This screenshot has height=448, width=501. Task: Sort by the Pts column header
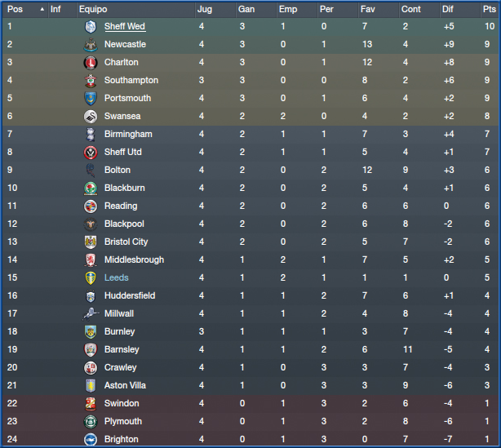[x=490, y=9]
